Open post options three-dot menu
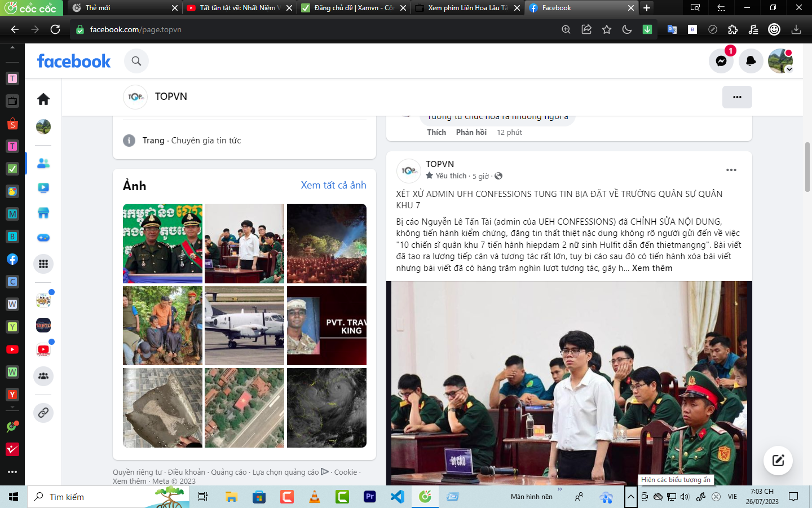Screen dimensions: 812x508 pos(731,170)
